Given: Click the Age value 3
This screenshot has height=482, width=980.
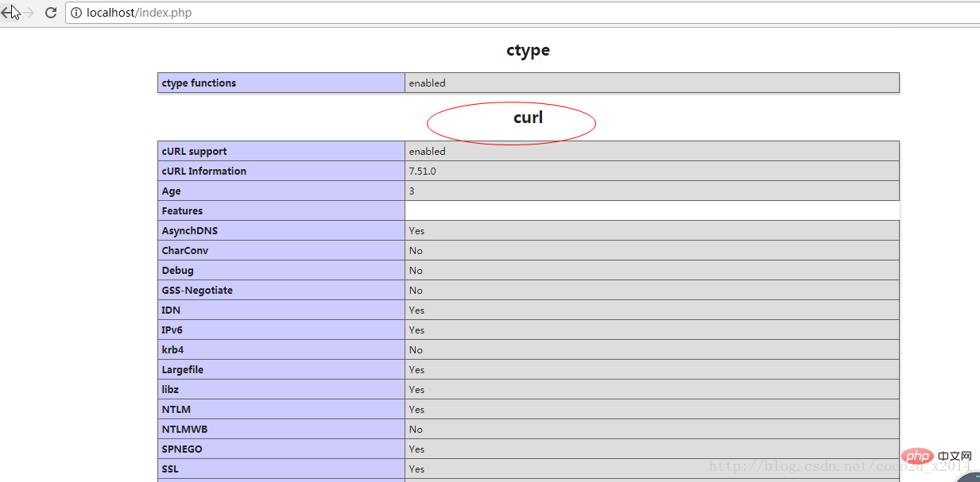Looking at the screenshot, I should (x=412, y=191).
